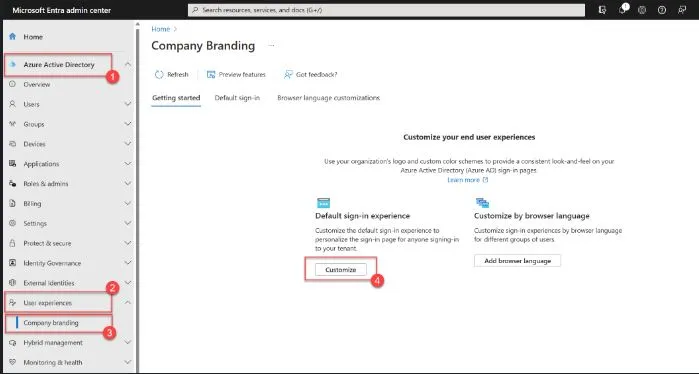The image size is (699, 374).
Task: Collapse the Azure Active Directory section chevron
Action: coord(128,65)
